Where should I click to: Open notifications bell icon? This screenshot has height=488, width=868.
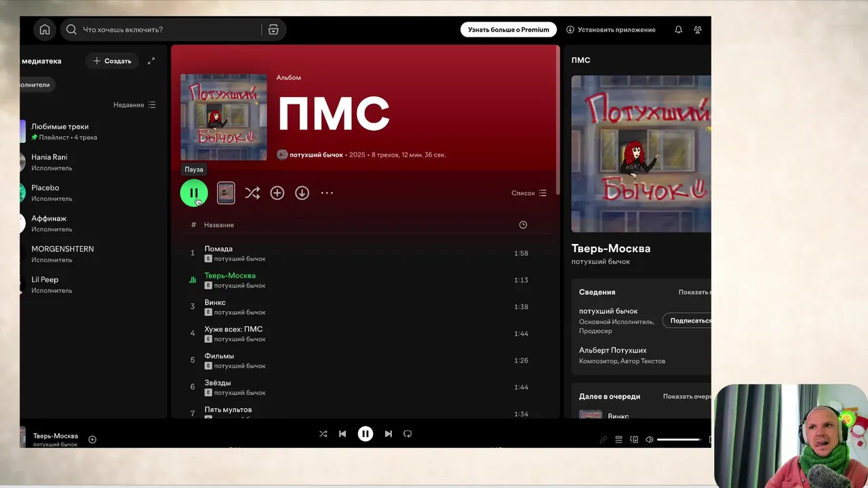point(678,30)
